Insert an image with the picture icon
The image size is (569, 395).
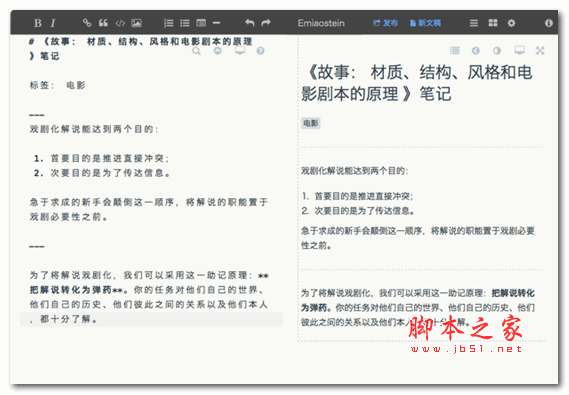click(x=136, y=23)
